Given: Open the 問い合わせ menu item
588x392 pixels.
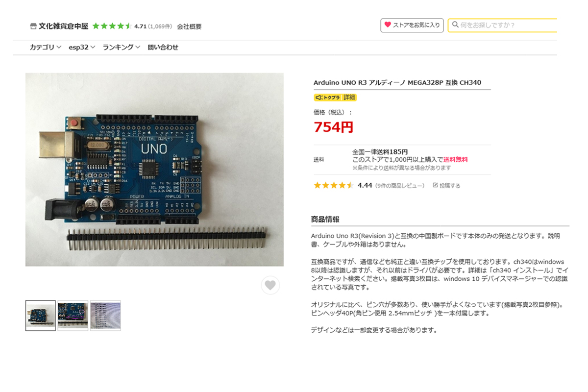Looking at the screenshot, I should pos(163,48).
